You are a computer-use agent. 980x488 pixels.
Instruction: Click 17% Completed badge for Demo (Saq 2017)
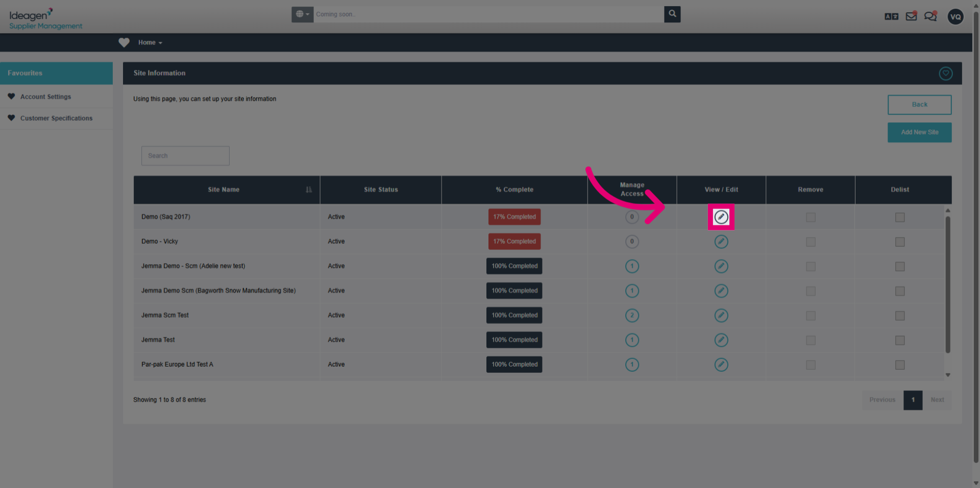click(x=514, y=217)
